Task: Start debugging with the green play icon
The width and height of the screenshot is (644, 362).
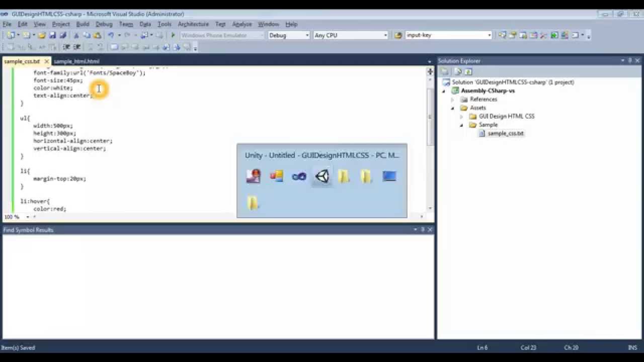Action: (x=173, y=35)
